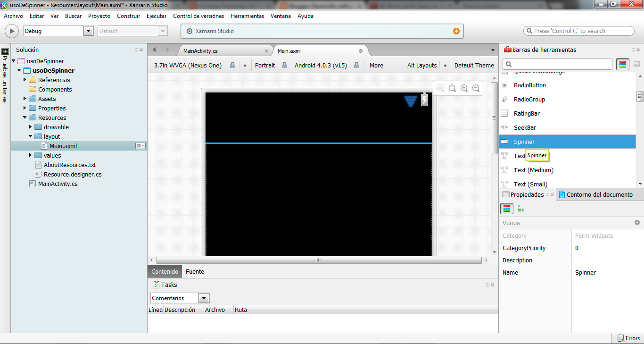Click the More button in the designer toolbar
The width and height of the screenshot is (644, 344).
pyautogui.click(x=376, y=65)
